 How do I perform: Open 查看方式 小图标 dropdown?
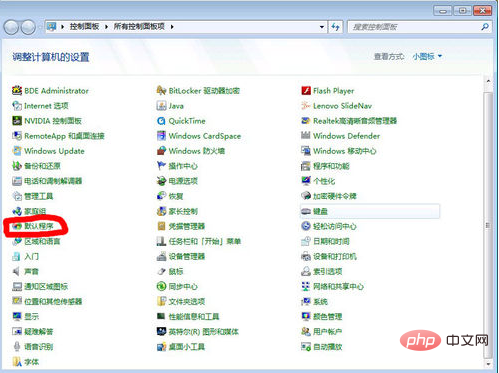(x=427, y=56)
